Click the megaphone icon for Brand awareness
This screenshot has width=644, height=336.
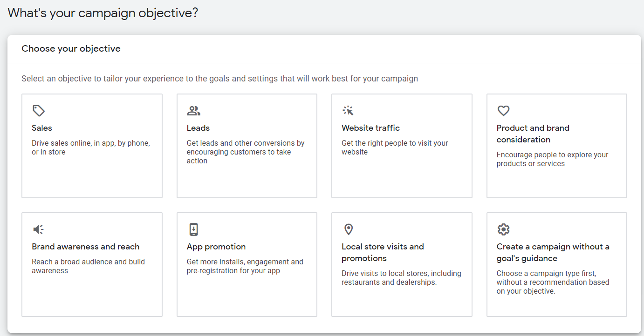[x=39, y=229]
